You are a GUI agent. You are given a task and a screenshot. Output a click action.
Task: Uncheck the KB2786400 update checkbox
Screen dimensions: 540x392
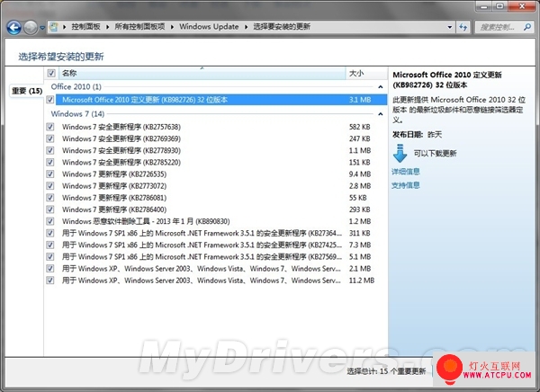tap(50, 209)
